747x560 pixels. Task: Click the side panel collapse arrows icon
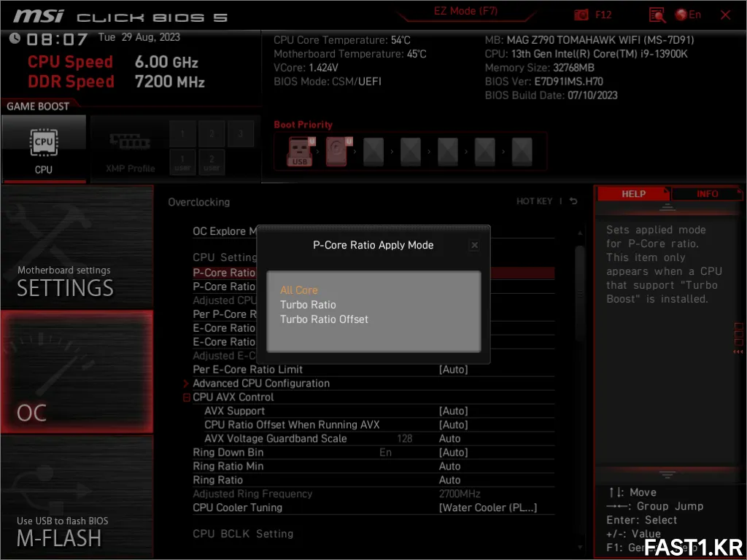[738, 352]
